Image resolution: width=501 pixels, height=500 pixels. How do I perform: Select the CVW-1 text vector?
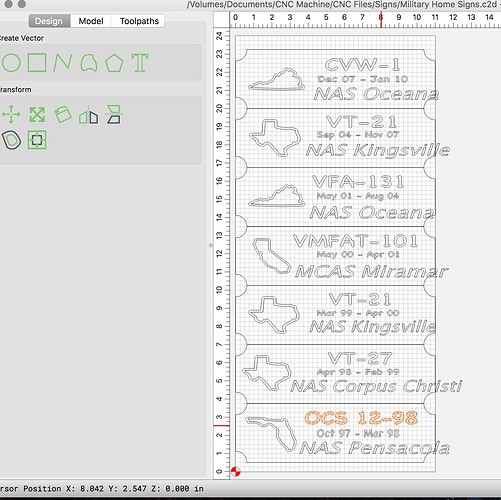click(x=362, y=65)
